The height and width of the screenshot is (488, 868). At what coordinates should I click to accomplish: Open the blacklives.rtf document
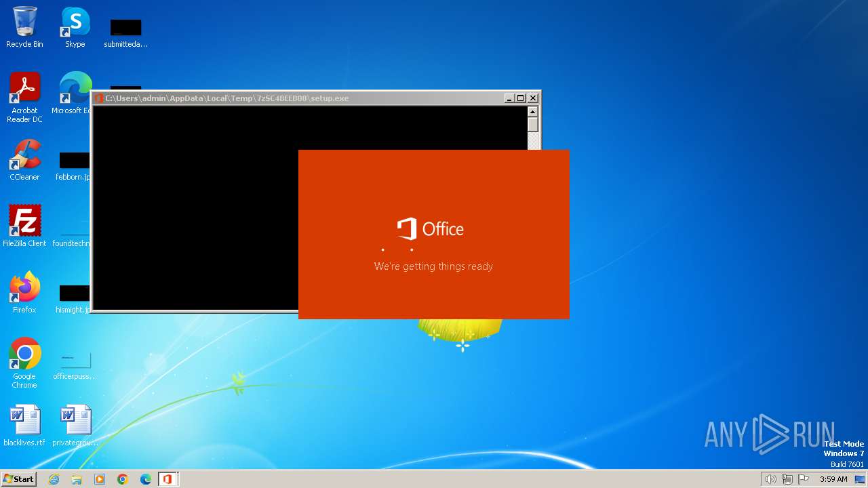[24, 426]
